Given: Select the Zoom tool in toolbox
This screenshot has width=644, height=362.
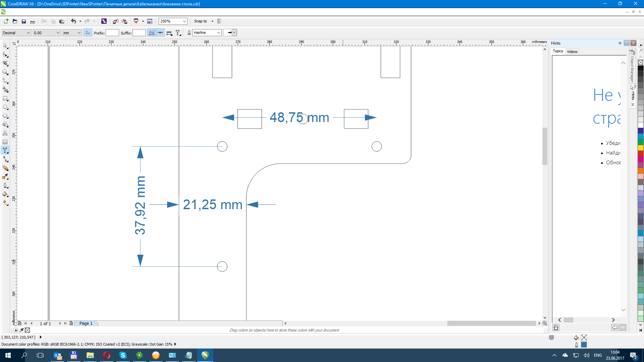Looking at the screenshot, I should point(5,72).
